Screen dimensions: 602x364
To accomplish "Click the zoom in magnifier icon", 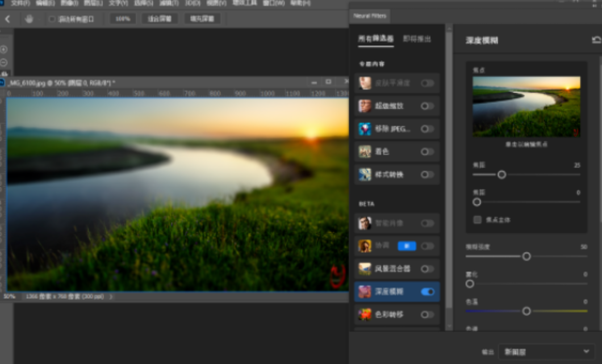I will click(4, 49).
